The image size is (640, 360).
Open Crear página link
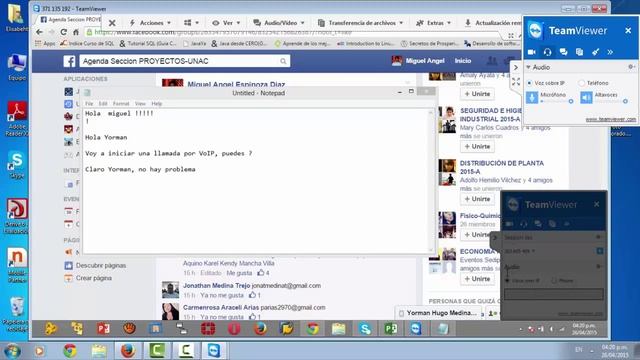pyautogui.click(x=93, y=278)
